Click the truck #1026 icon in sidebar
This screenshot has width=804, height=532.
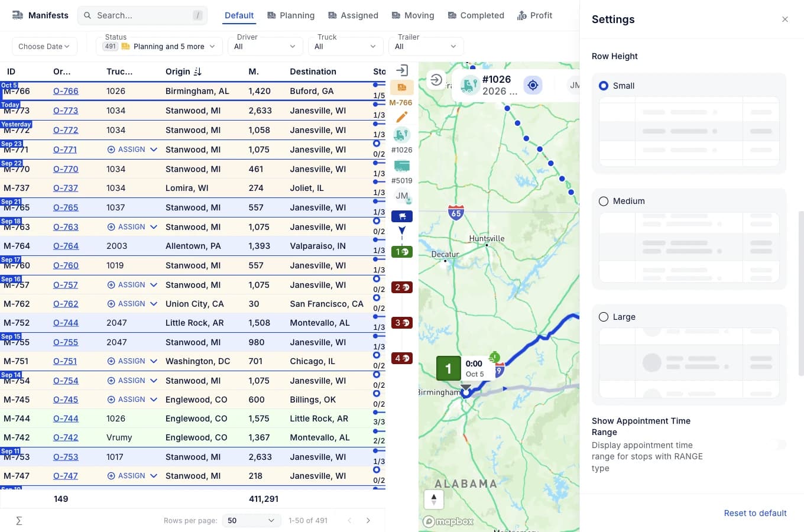coord(401,135)
